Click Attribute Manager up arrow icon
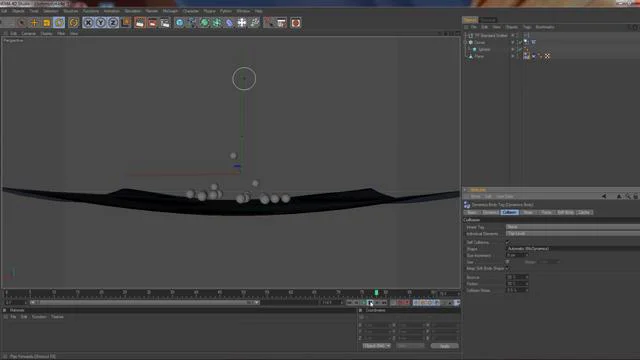The height and width of the screenshot is (360, 640). coord(619,196)
